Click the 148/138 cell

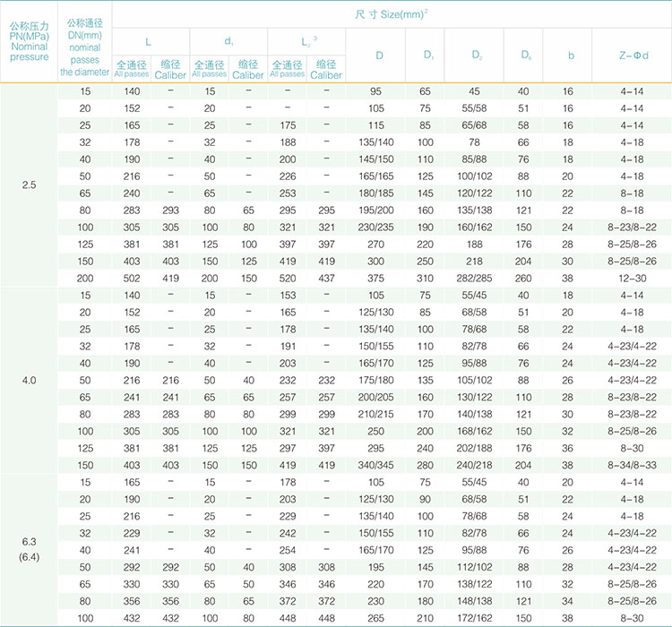click(x=474, y=601)
